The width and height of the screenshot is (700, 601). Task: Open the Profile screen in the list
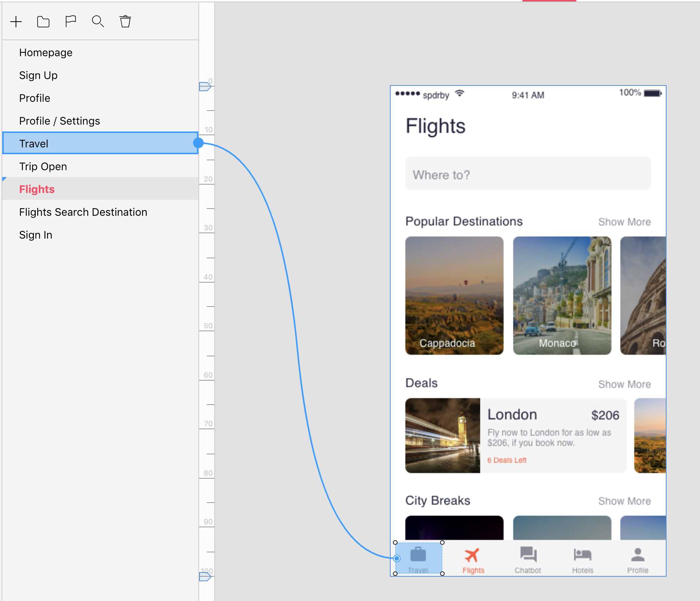point(100,98)
